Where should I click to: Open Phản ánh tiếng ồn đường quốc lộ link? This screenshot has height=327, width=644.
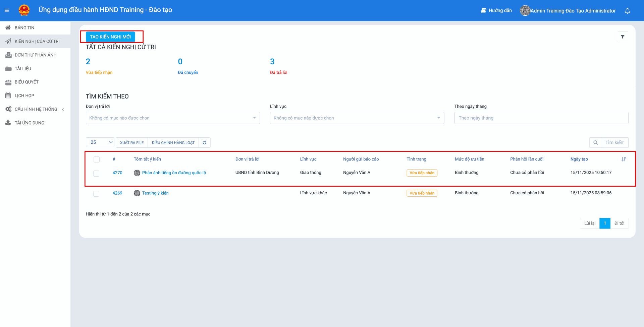point(174,173)
